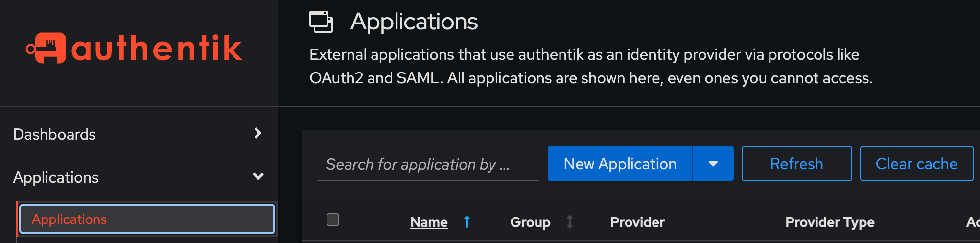Screen dimensions: 980x243
Task: Click the Refresh button
Action: coord(796,164)
